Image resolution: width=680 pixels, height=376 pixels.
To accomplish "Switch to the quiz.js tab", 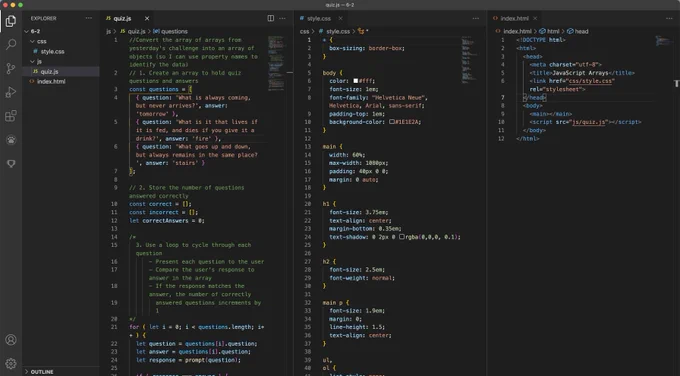I will (x=122, y=18).
